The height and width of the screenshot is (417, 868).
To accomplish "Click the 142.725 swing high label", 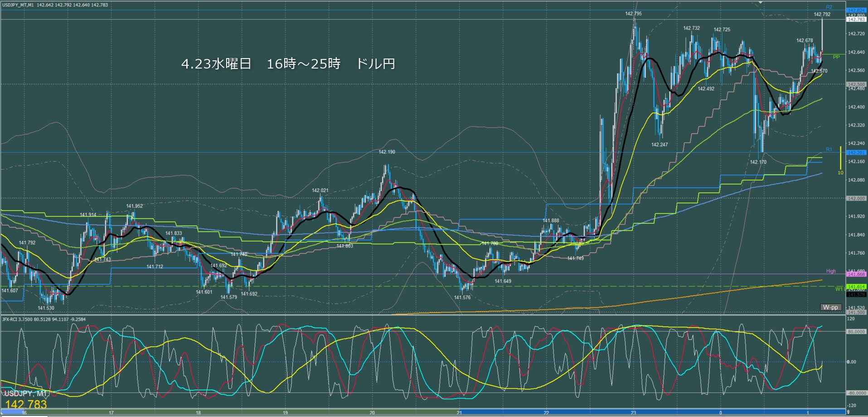I will pos(722,29).
